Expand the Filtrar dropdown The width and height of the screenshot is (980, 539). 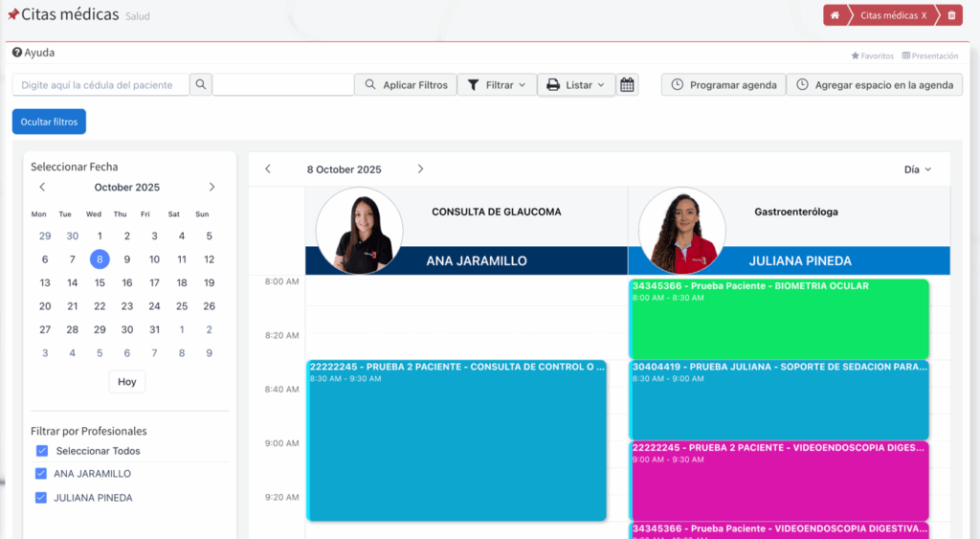click(x=497, y=85)
